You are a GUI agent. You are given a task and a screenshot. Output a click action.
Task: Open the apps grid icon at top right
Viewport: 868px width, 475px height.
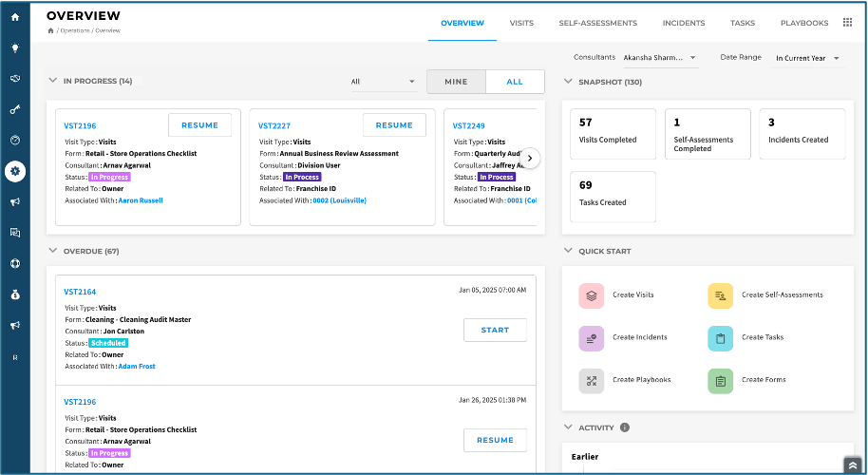click(847, 23)
